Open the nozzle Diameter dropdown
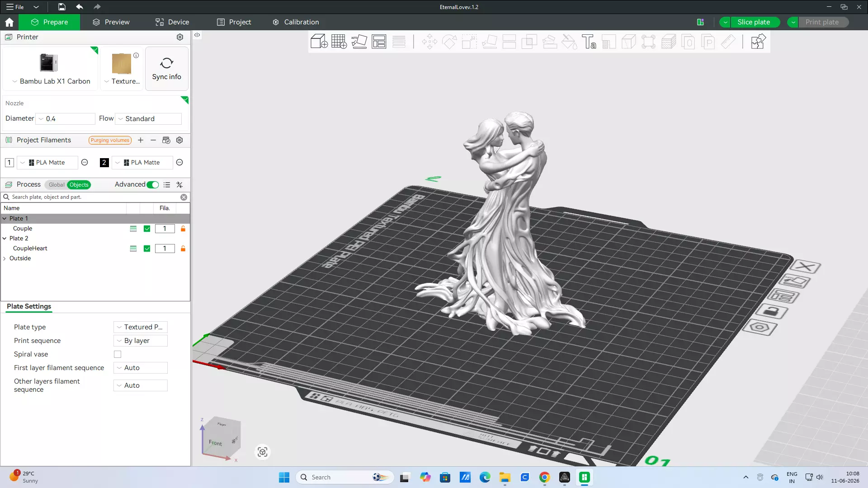The height and width of the screenshot is (488, 868). 66,118
